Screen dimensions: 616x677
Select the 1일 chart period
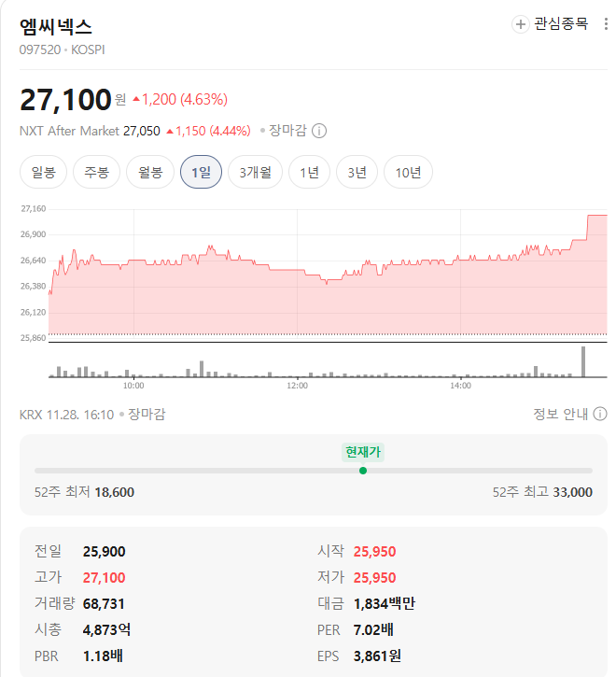[201, 172]
